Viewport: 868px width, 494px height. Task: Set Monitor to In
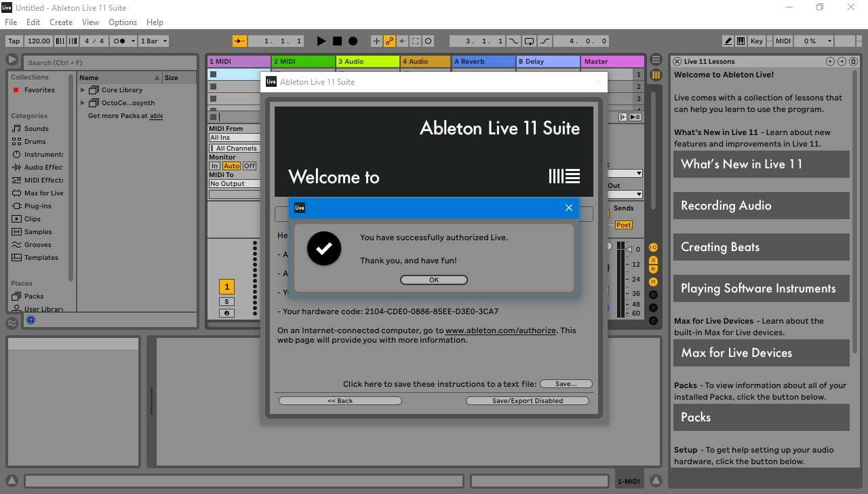(214, 166)
